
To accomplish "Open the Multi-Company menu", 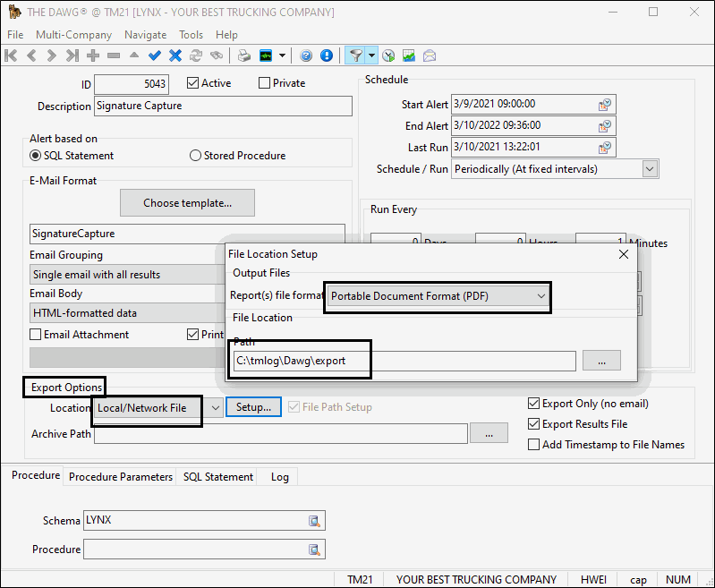I will point(73,35).
